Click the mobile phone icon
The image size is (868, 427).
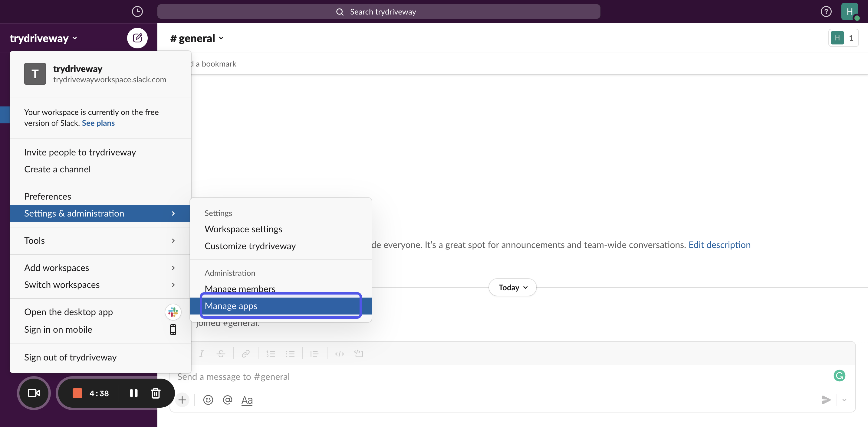173,329
